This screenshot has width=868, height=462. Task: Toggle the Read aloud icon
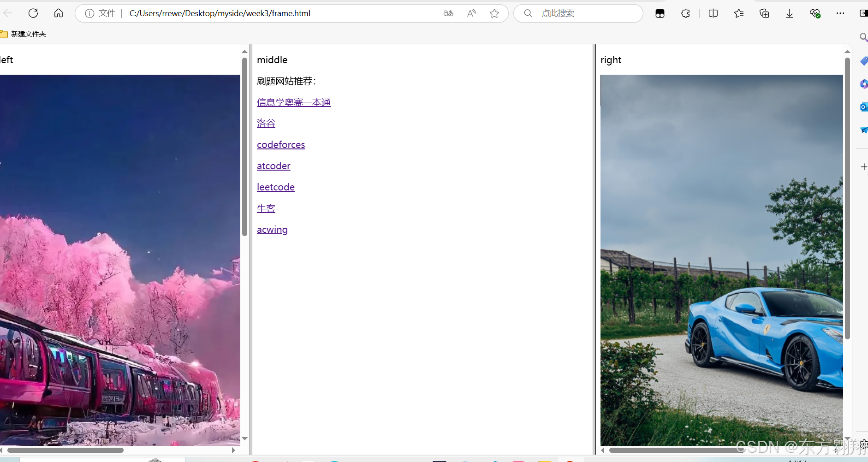pos(471,13)
